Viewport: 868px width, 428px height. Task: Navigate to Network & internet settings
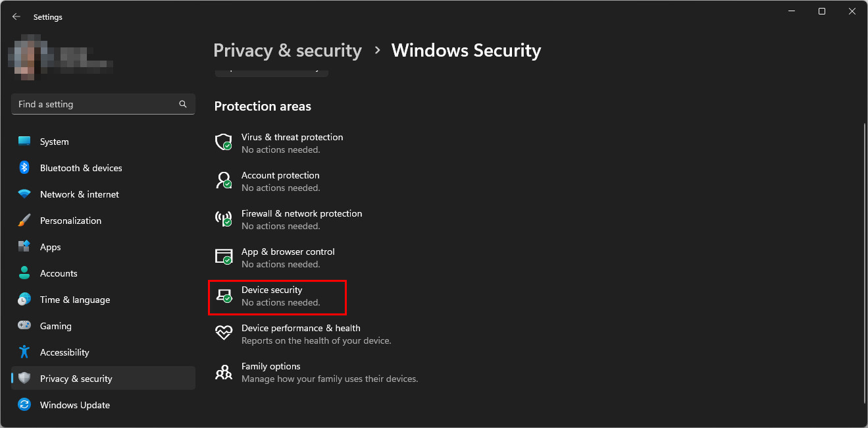click(79, 194)
